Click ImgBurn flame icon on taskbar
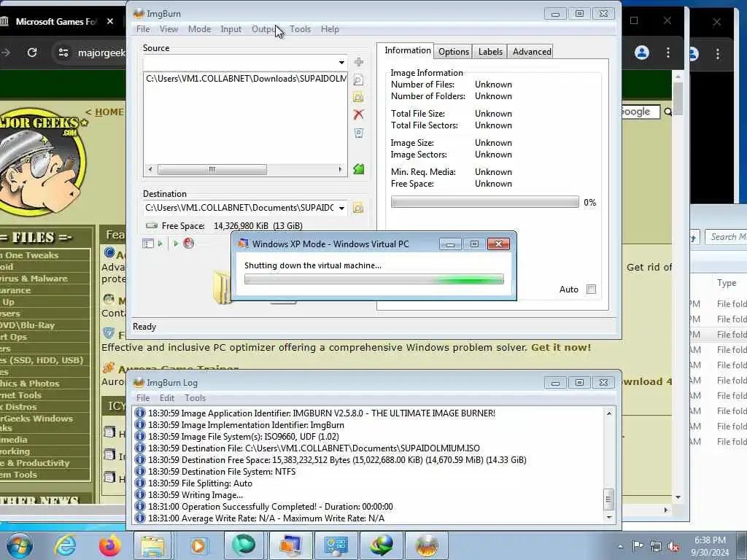Screen dimensions: 747x560 [427, 545]
